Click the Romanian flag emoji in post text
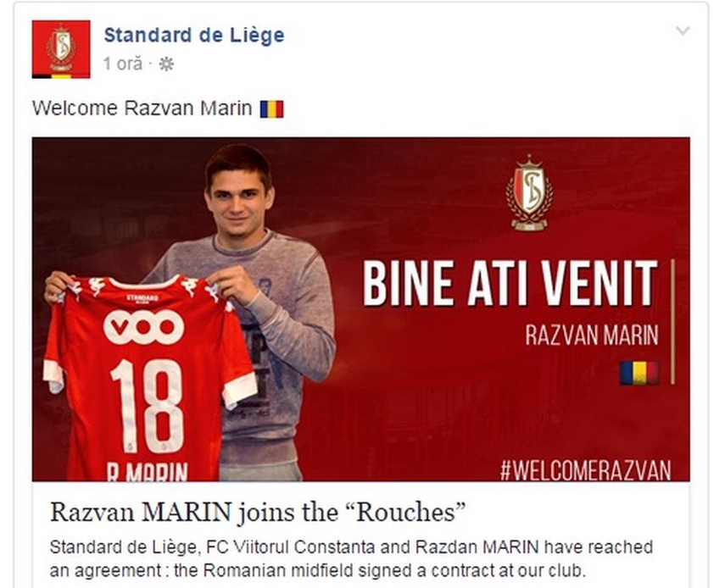Screen dimensions: 725x588 coord(271,109)
